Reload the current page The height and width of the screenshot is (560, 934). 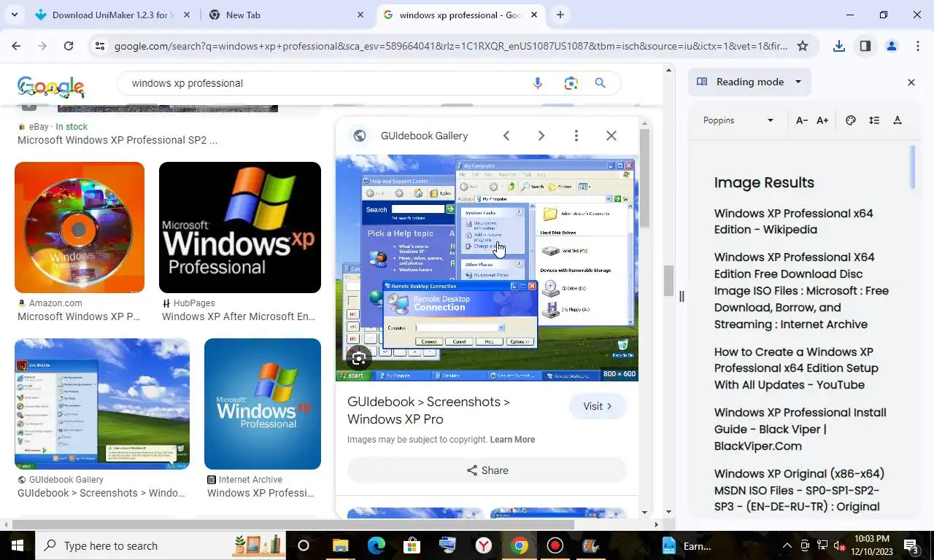click(x=69, y=46)
